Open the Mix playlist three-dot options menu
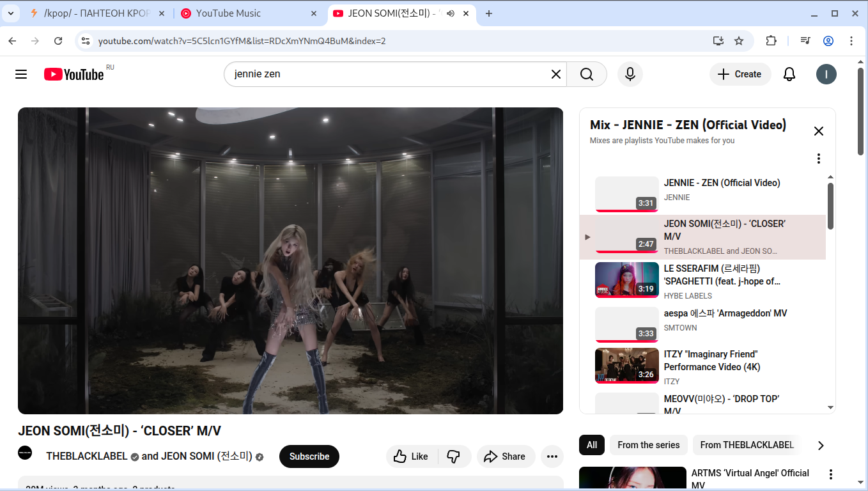Screen dimensions: 868x491 [818, 159]
